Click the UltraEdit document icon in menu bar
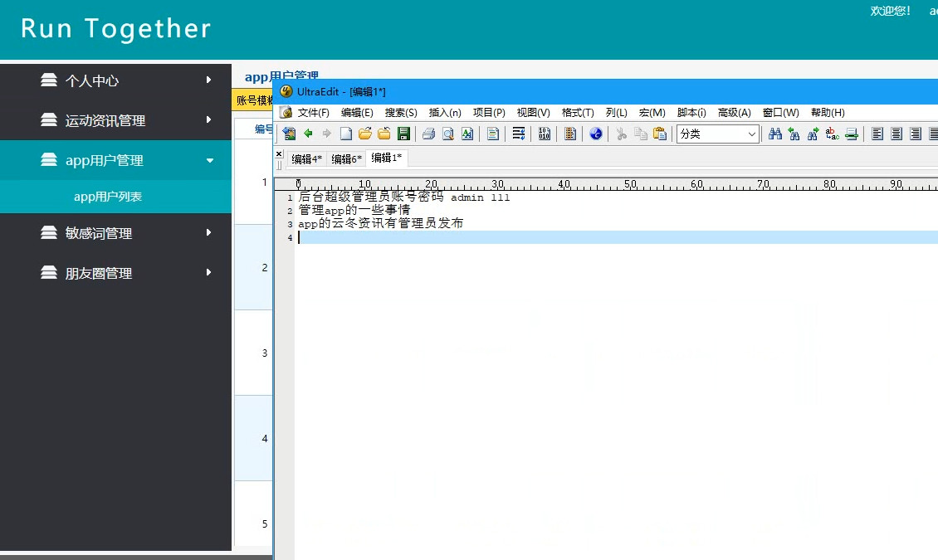The height and width of the screenshot is (560, 938). pyautogui.click(x=286, y=112)
